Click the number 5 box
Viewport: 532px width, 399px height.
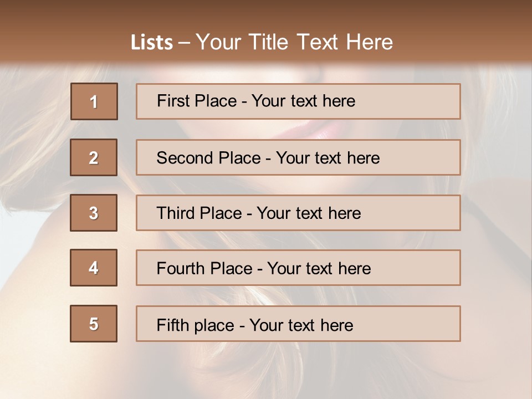click(94, 324)
